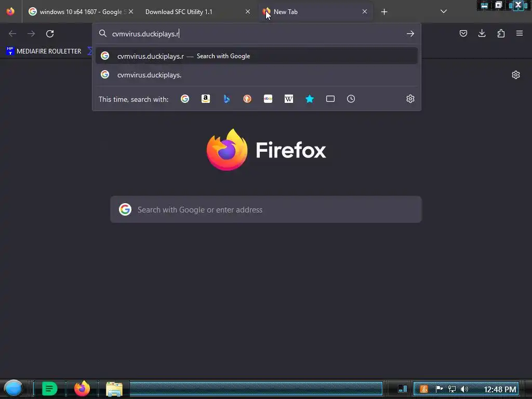The image size is (532, 399).
Task: Expand the List all tabs chevron
Action: point(444,11)
